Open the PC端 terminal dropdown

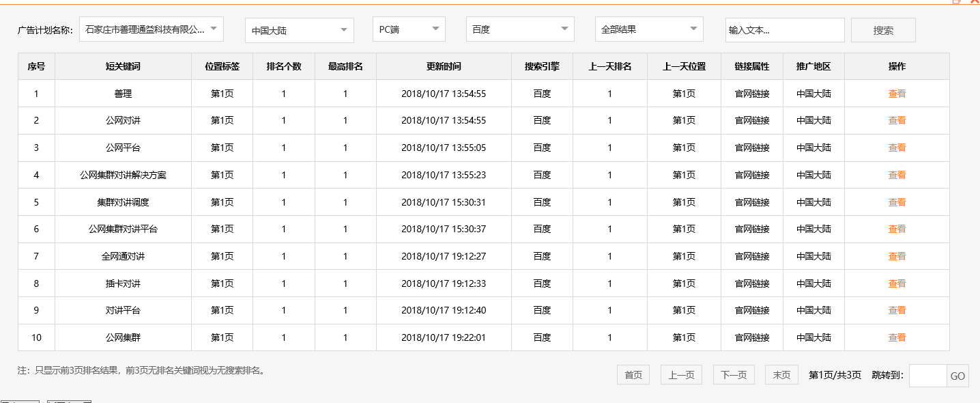(408, 29)
